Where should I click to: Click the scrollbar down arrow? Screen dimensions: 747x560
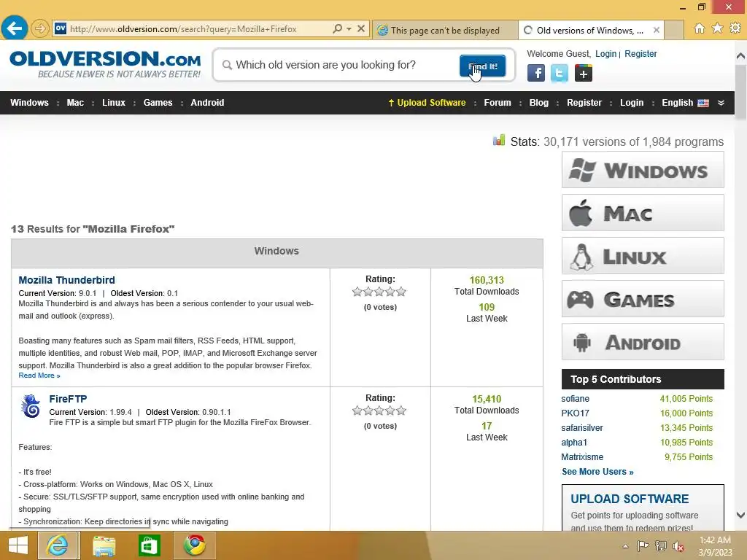click(x=741, y=516)
